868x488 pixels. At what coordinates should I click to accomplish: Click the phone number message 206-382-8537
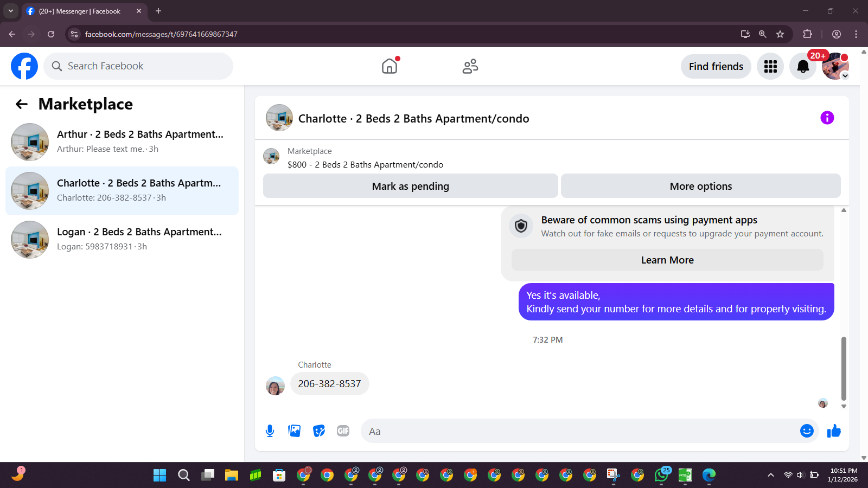point(330,383)
